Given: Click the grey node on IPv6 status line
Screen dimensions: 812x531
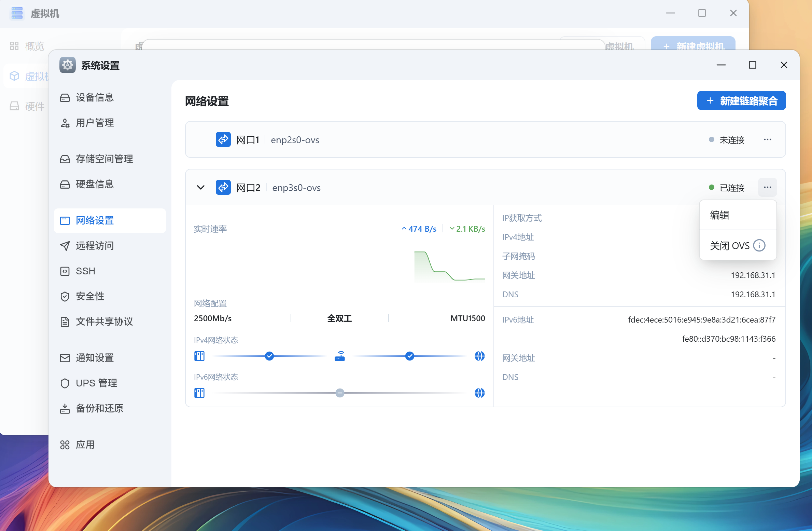Looking at the screenshot, I should pyautogui.click(x=340, y=393).
